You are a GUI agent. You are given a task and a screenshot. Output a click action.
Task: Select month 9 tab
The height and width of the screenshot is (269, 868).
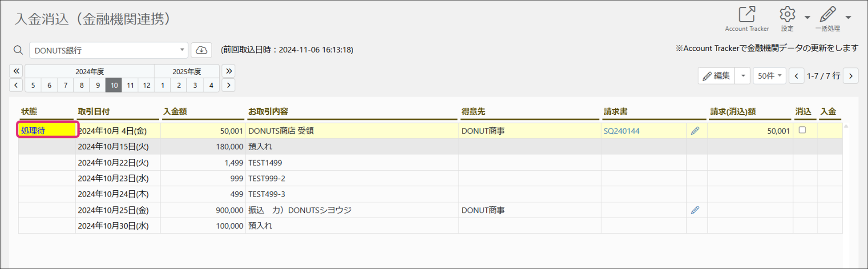(98, 85)
